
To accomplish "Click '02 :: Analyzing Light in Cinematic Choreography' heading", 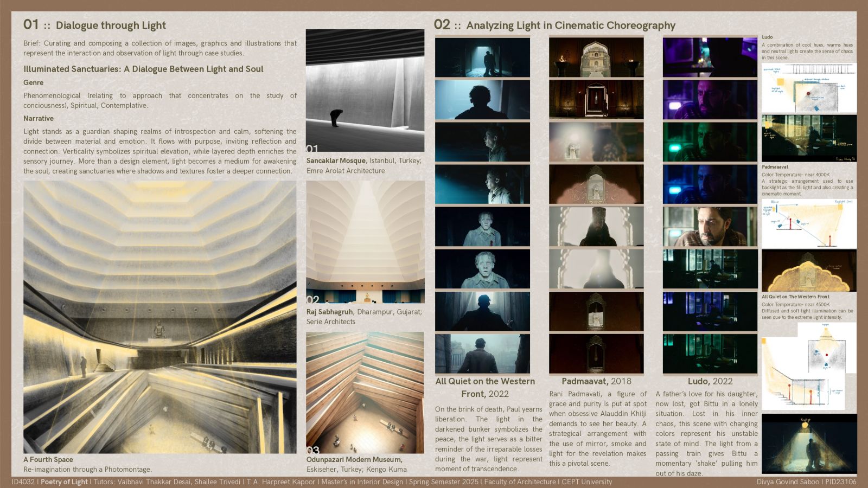I will click(554, 25).
